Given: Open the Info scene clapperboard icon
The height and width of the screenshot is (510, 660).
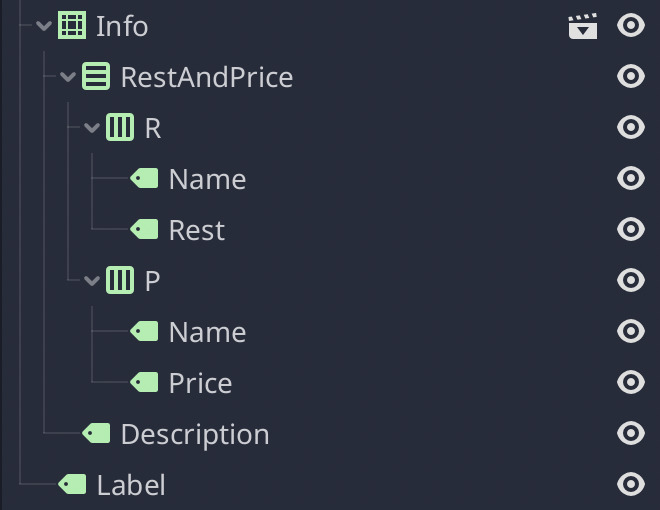Looking at the screenshot, I should 583,27.
